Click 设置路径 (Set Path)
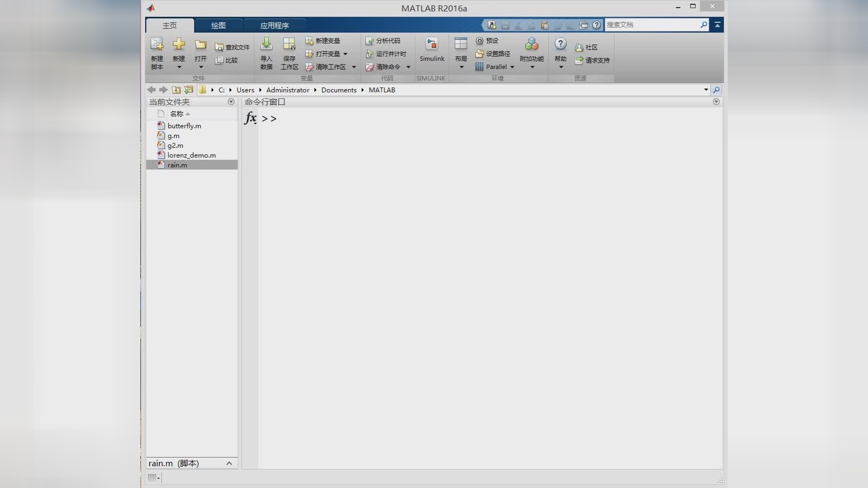Screen dimensions: 868x488 pos(493,54)
